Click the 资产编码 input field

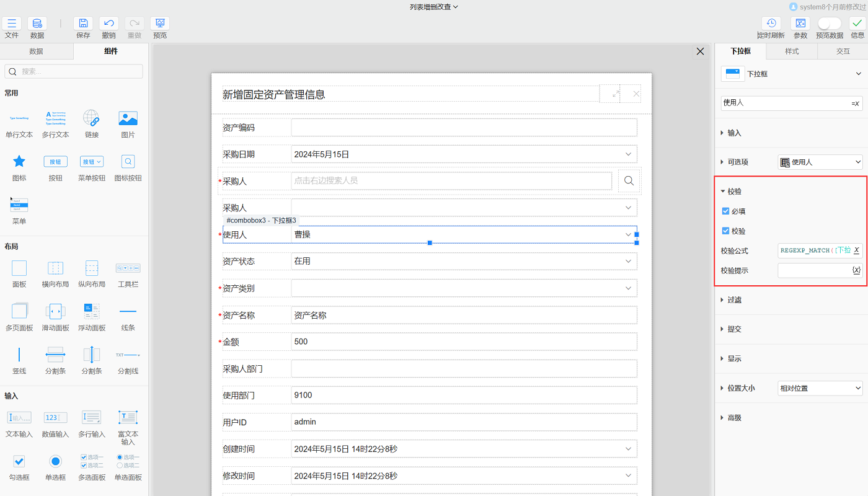464,128
